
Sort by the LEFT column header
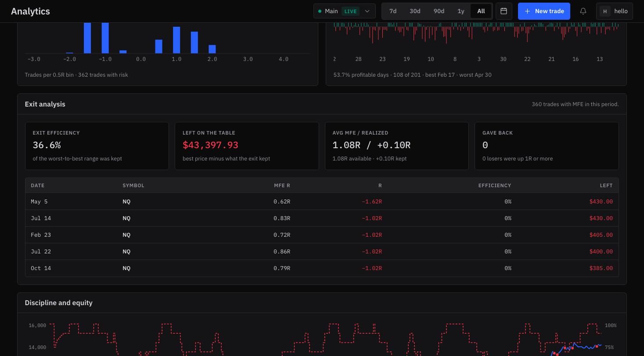tap(606, 185)
